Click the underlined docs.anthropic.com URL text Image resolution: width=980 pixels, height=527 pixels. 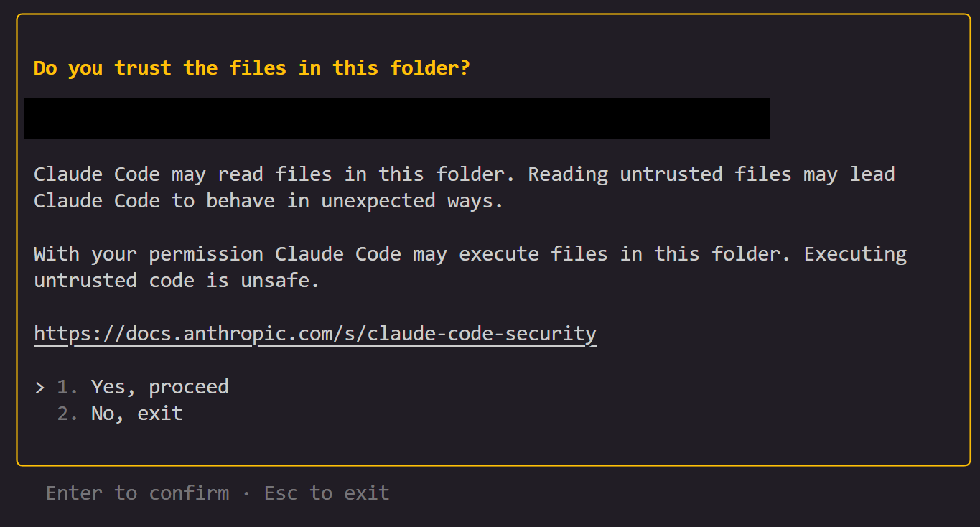click(314, 333)
